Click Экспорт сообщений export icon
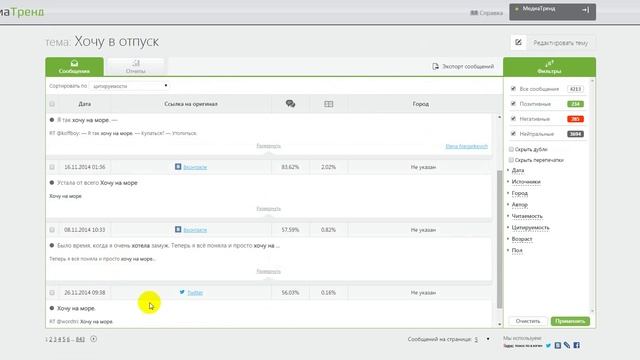Image resolution: width=640 pixels, height=360 pixels. point(436,66)
